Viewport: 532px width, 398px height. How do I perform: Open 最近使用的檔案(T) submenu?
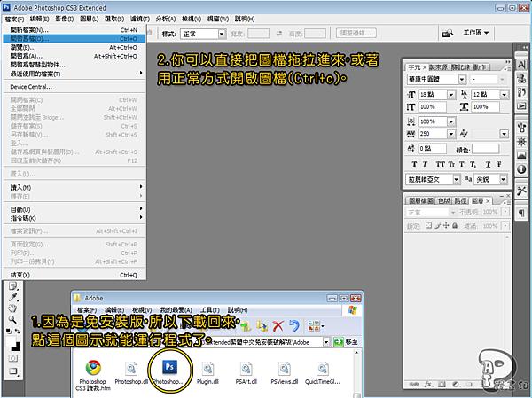[74, 74]
